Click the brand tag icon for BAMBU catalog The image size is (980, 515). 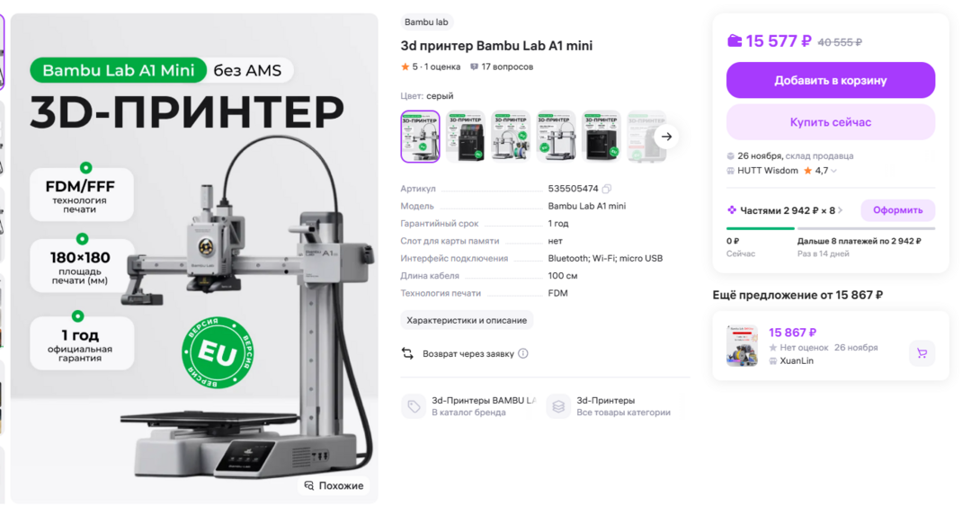tap(413, 406)
